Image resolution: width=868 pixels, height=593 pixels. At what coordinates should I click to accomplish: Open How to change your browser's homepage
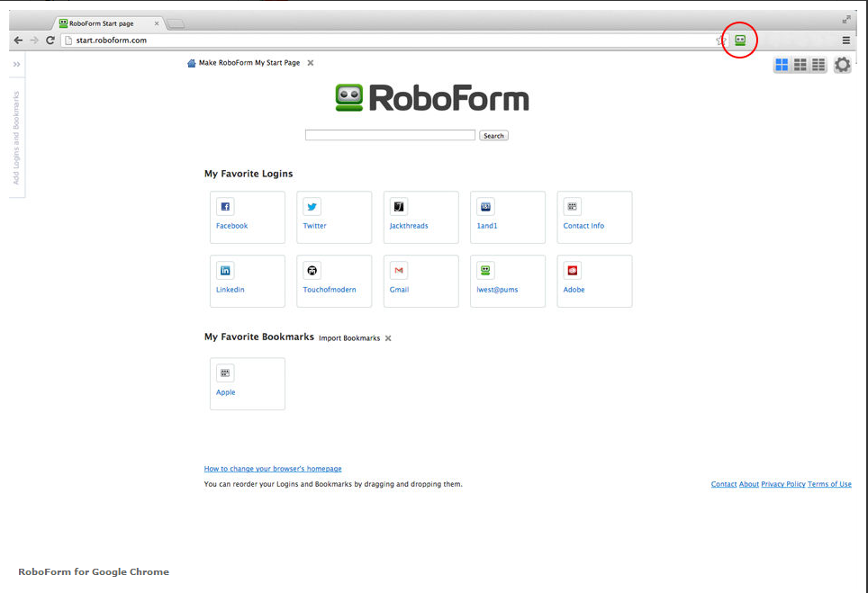coord(273,469)
